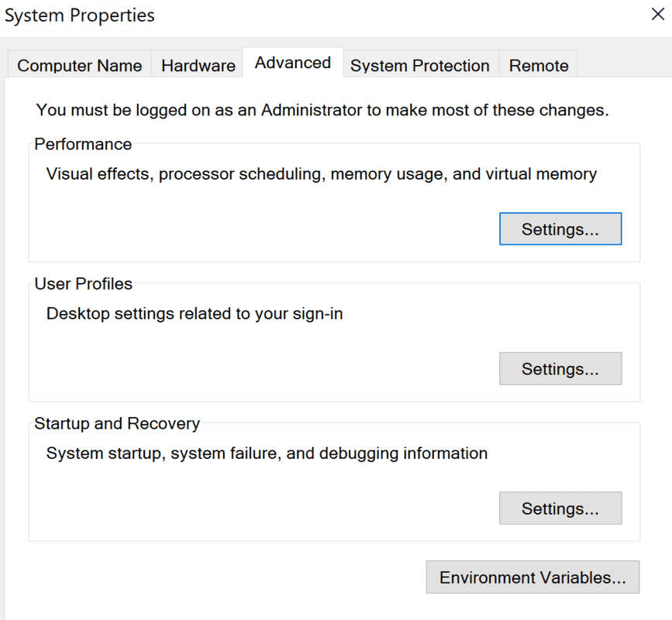Open Startup and Recovery Settings

(560, 508)
